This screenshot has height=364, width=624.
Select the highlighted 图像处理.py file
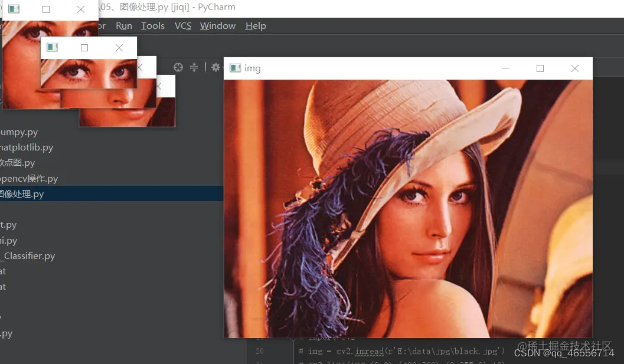[x=112, y=194]
